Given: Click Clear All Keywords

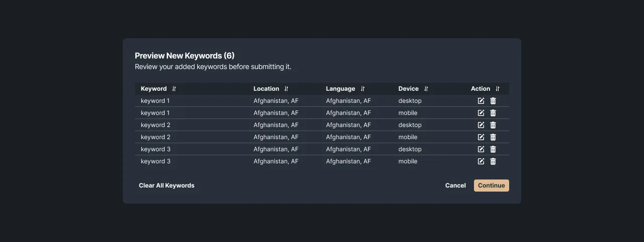Looking at the screenshot, I should coord(167,186).
